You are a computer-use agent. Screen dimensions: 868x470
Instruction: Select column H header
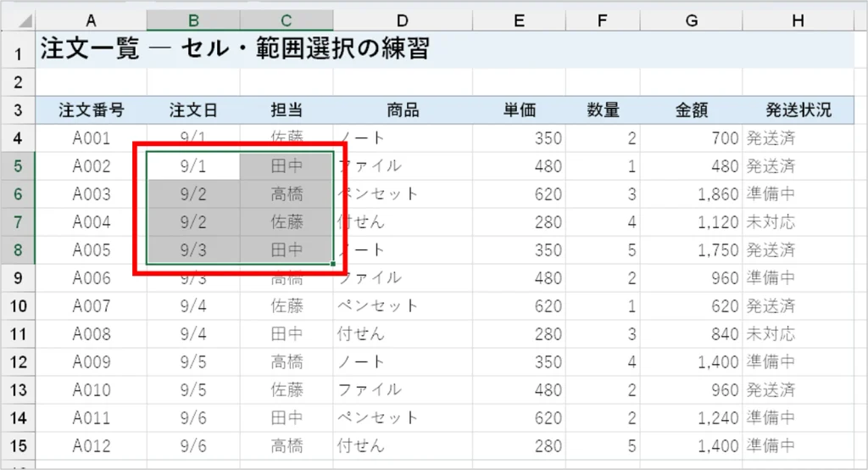click(798, 21)
